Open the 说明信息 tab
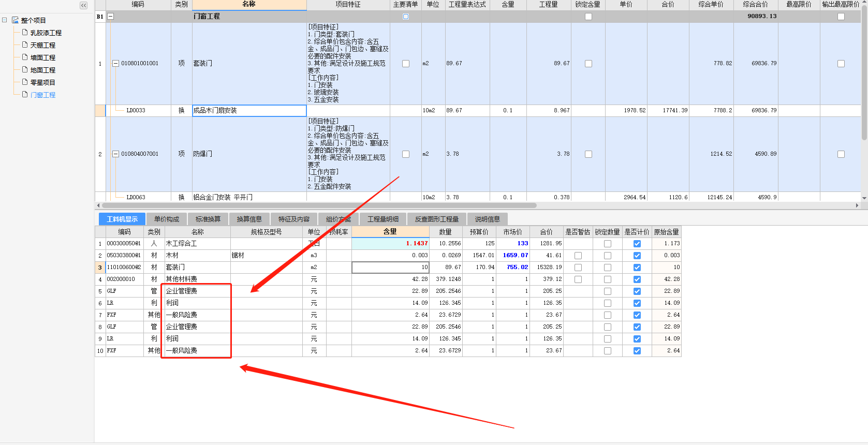This screenshot has height=445, width=868. [488, 219]
